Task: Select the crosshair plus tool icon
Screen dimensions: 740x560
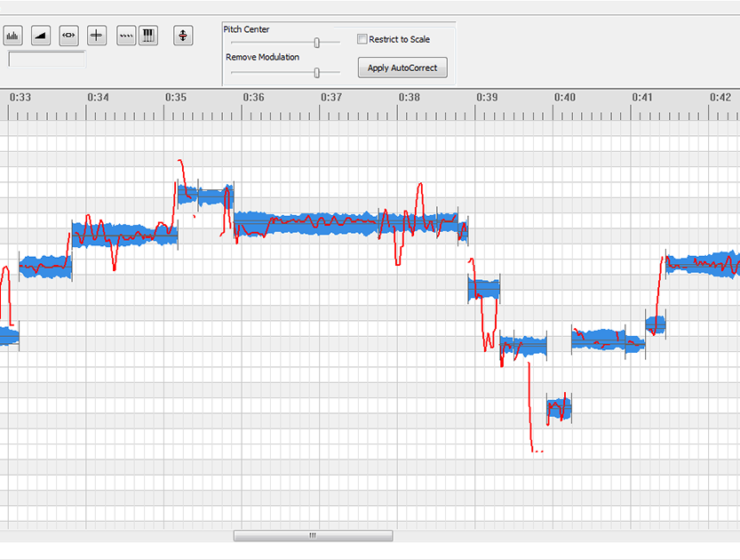Action: tap(97, 36)
